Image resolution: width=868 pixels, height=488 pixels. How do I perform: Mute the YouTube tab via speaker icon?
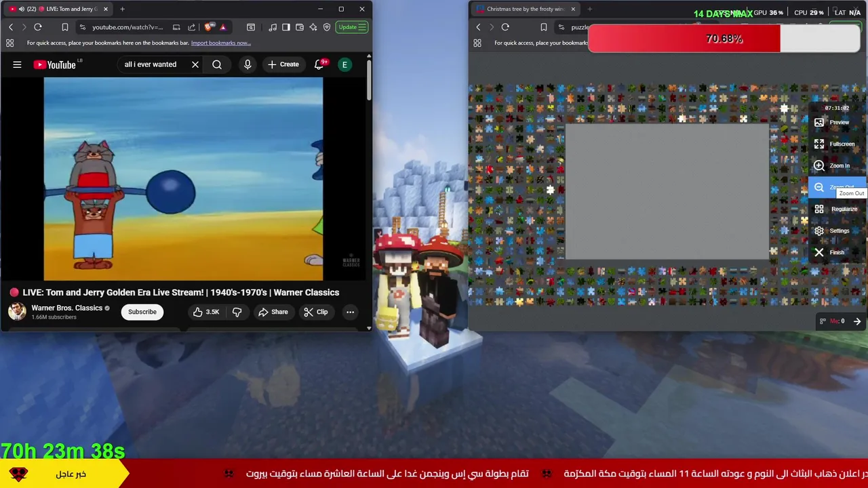[x=22, y=9]
